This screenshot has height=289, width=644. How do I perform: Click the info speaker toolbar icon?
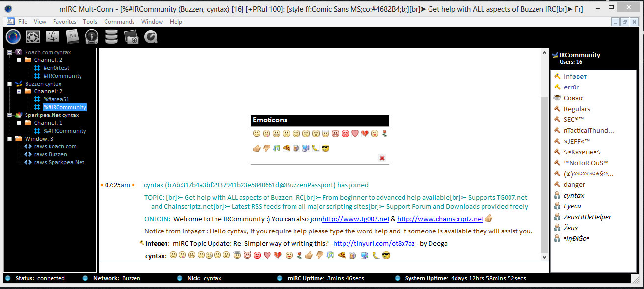pos(92,37)
